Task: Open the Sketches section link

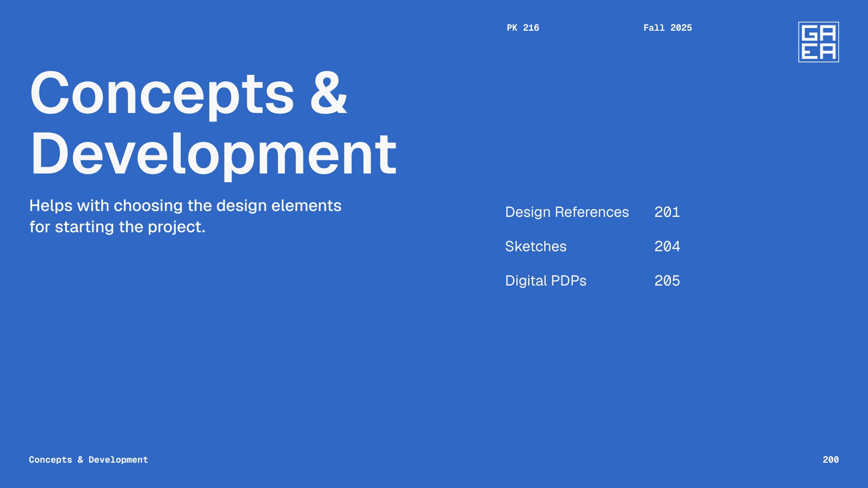Action: tap(535, 246)
